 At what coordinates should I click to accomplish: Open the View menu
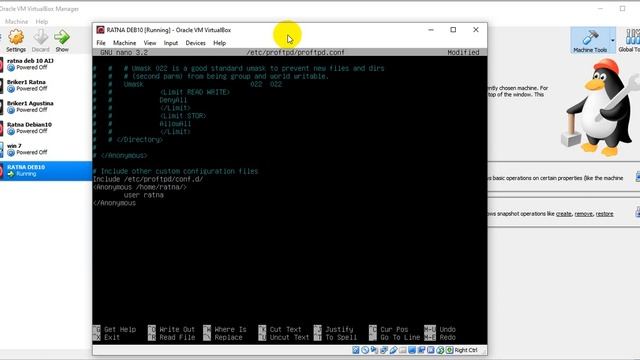(x=150, y=43)
